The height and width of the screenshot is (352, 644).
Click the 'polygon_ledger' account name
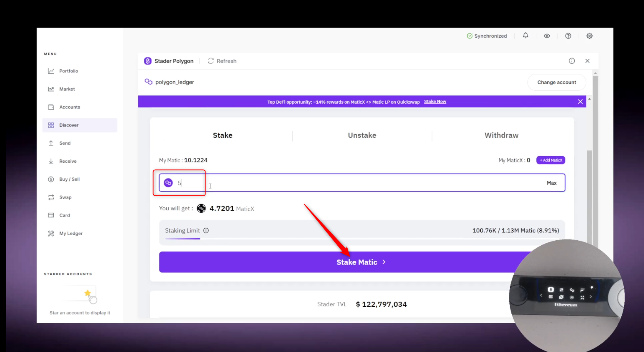coord(175,82)
